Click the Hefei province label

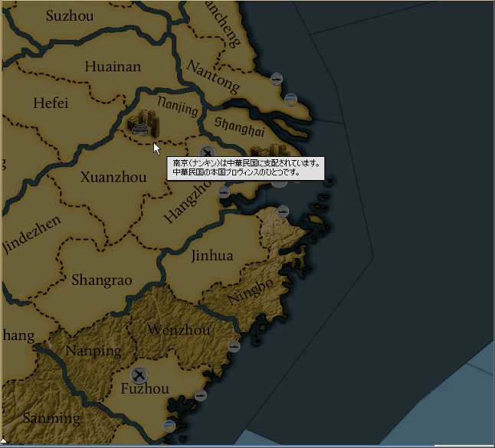coord(51,103)
